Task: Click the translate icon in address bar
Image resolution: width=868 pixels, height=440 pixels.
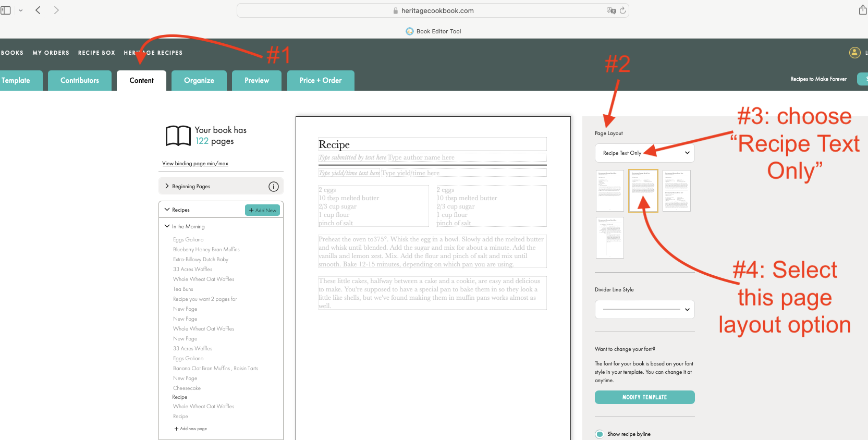Action: 611,10
